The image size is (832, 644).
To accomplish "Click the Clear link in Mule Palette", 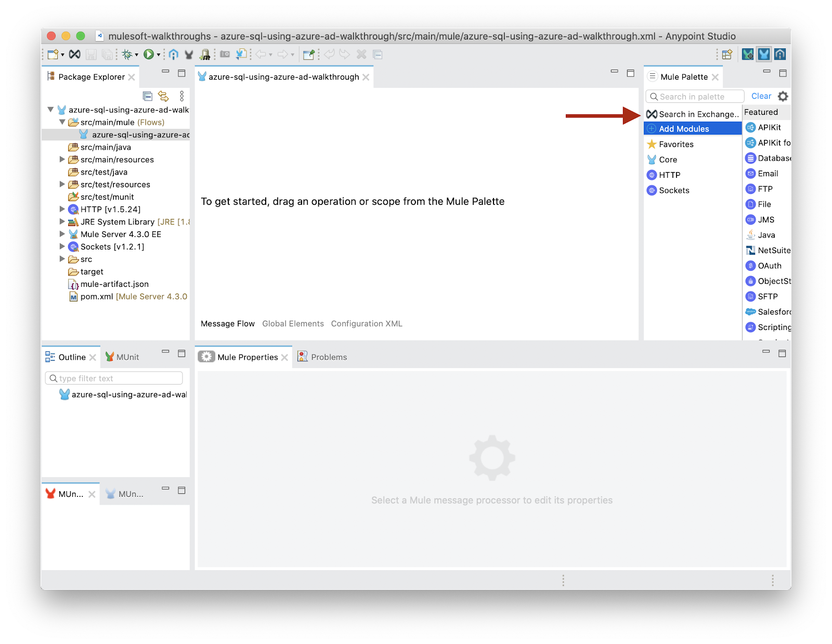I will tap(761, 96).
